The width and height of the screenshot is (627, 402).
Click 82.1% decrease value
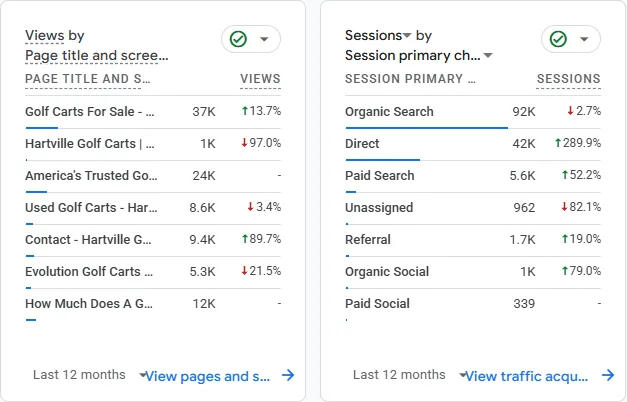pos(581,207)
